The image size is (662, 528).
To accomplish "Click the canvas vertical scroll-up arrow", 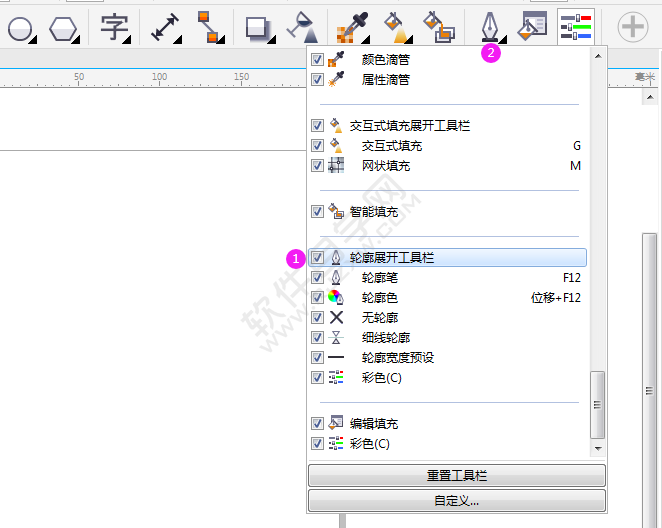I will pos(650,97).
